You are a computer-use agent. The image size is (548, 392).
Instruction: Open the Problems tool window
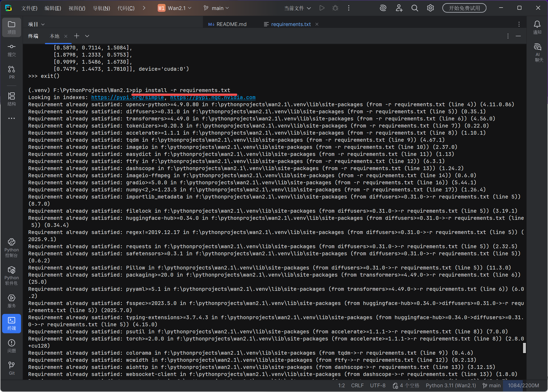[x=12, y=346]
